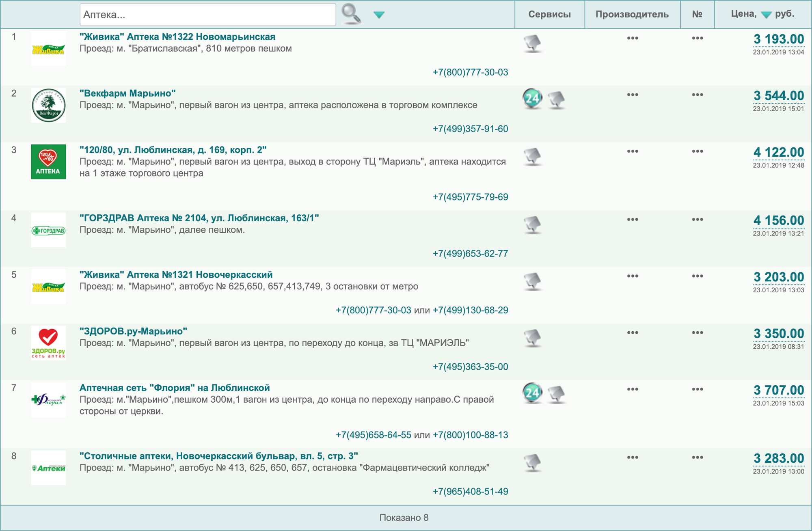
Task: Call phone +7(499)357-91-60
Action: [x=470, y=129]
